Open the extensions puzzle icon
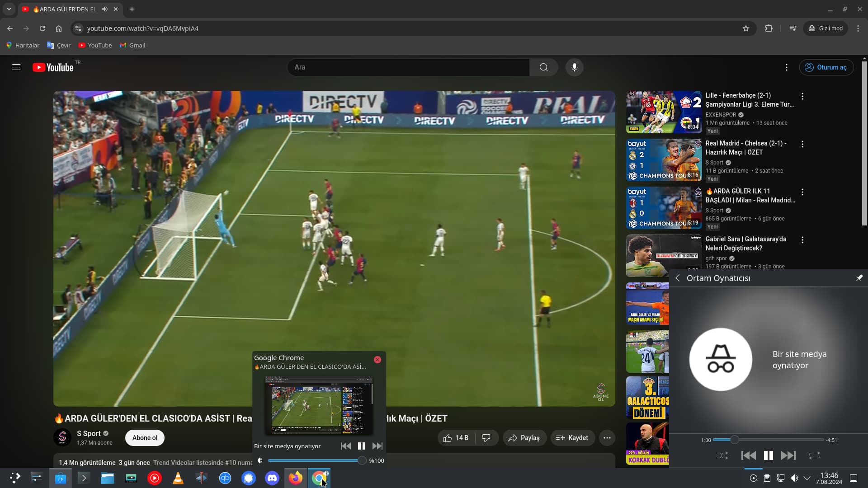The width and height of the screenshot is (868, 488). click(x=769, y=28)
